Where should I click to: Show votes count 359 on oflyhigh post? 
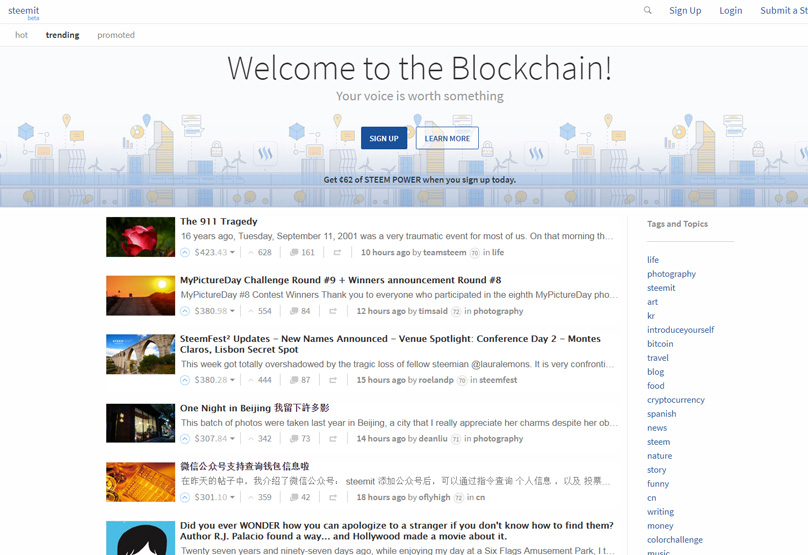point(264,498)
